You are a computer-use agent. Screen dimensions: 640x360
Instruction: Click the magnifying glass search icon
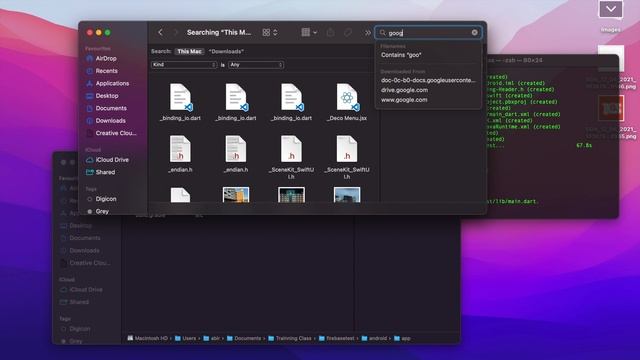point(382,33)
